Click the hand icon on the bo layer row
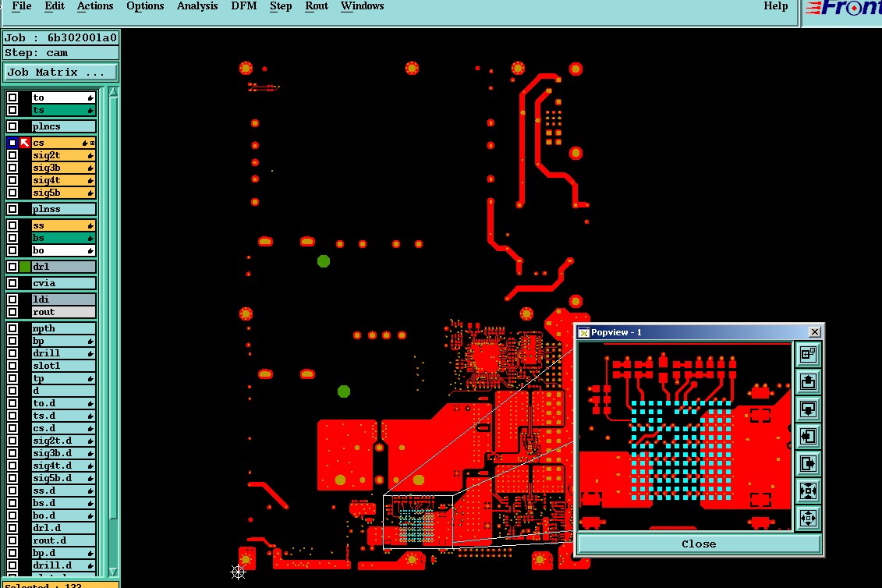Screen dimensions: 882x588 click(90, 251)
